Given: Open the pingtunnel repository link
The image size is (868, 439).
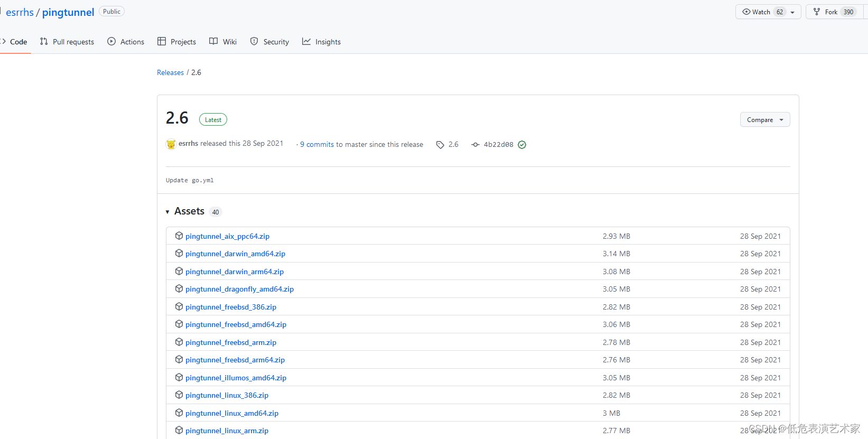Looking at the screenshot, I should [68, 12].
